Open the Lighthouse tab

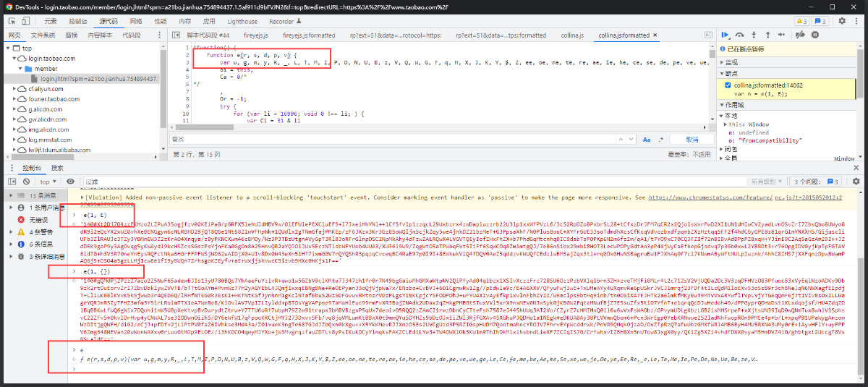(x=243, y=21)
